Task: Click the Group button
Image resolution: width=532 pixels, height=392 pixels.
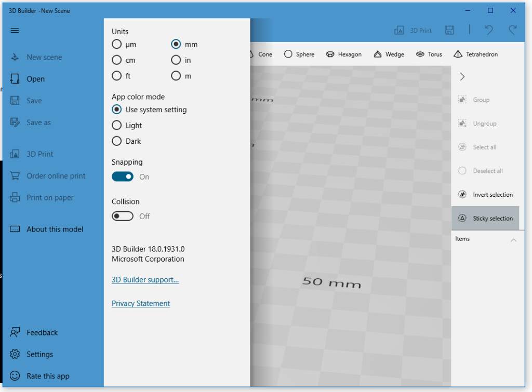Action: pyautogui.click(x=474, y=100)
